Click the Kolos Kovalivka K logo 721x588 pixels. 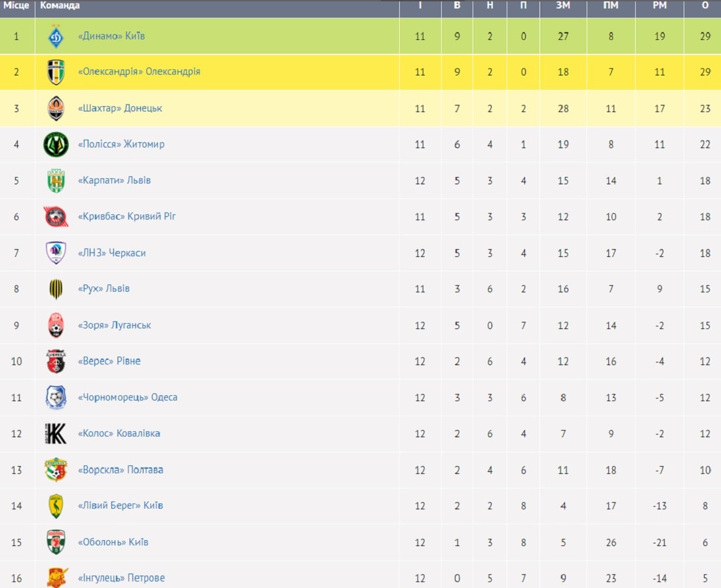[x=56, y=433]
